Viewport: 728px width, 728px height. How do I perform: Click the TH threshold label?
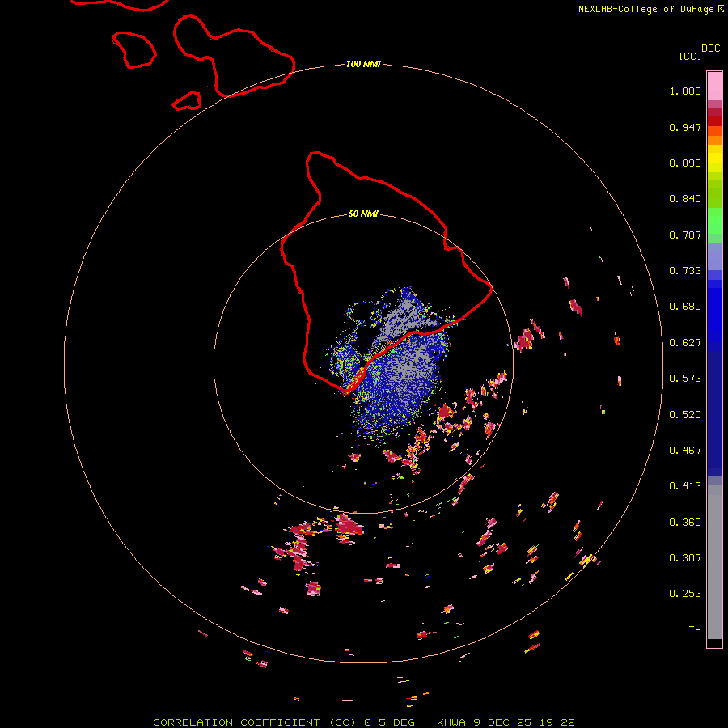(x=695, y=630)
